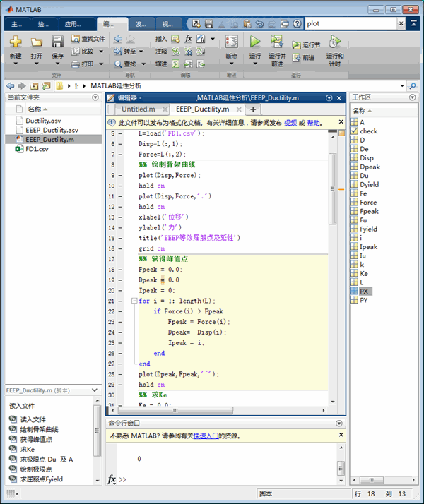The image size is (424, 504).
Task: Open a file with the 打开 folder icon
Action: [36, 42]
